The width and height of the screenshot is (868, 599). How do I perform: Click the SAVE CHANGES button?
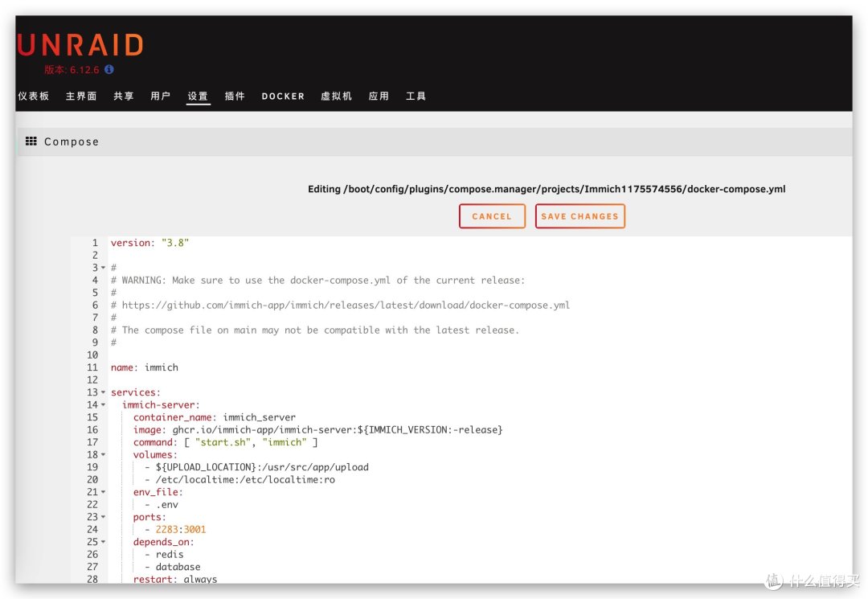point(579,215)
